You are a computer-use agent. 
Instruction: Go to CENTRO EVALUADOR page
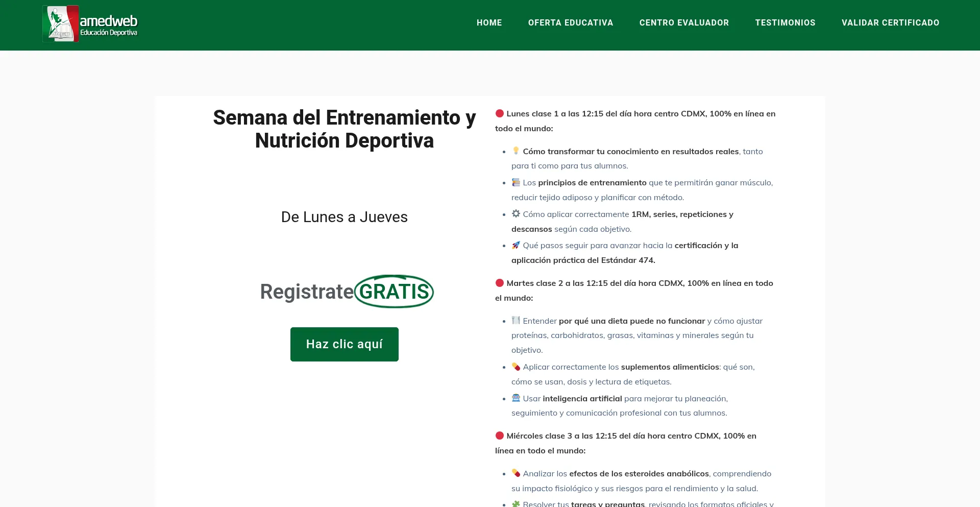coord(684,22)
